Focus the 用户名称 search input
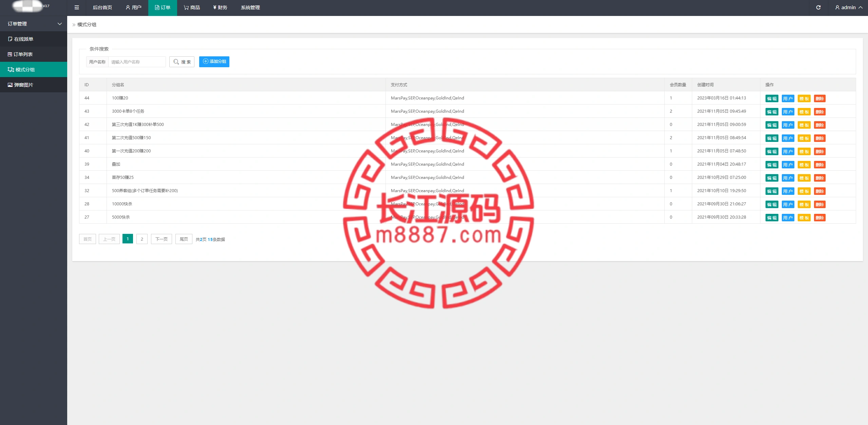This screenshot has height=425, width=868. click(137, 62)
